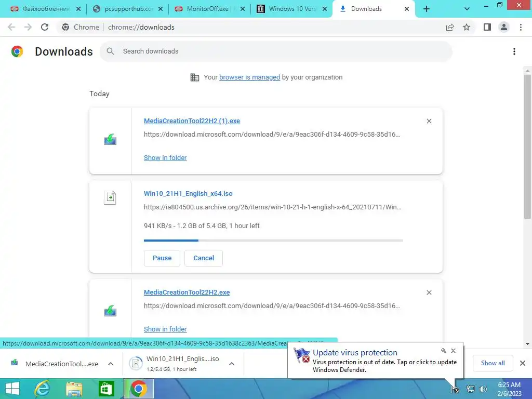532x399 pixels.
Task: Reload the page with the refresh icon
Action: 45,27
